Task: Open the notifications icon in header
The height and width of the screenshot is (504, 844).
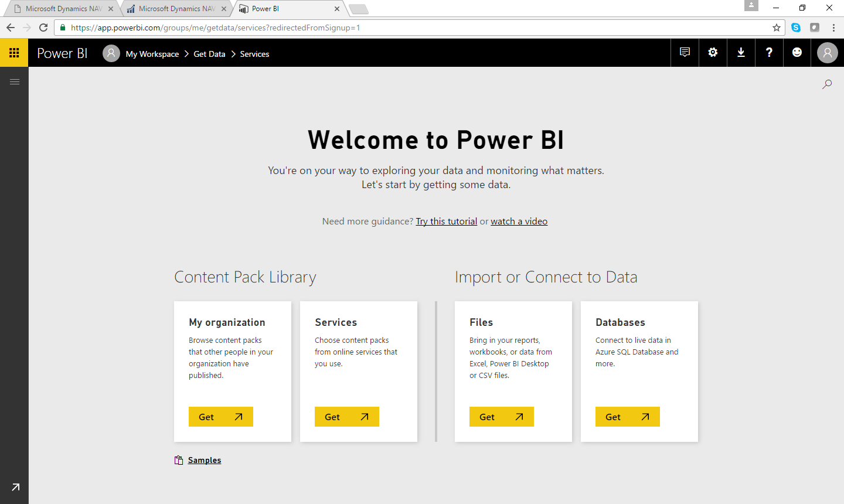Action: pos(685,53)
